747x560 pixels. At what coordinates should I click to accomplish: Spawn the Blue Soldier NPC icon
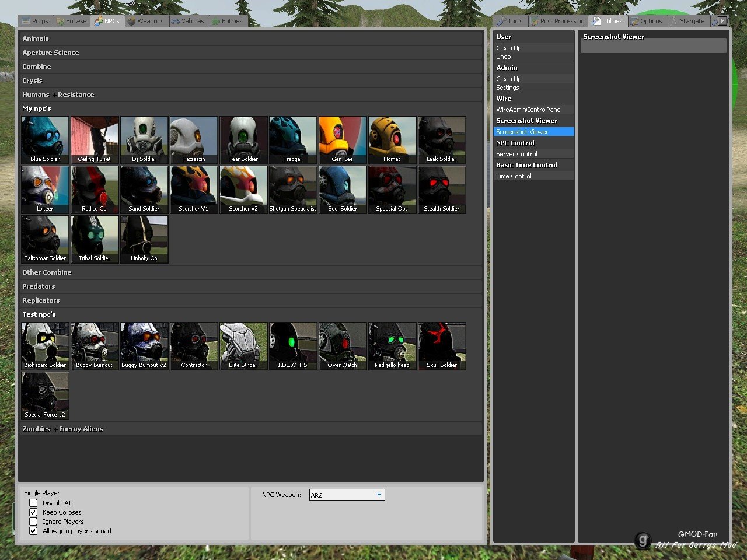tap(45, 140)
